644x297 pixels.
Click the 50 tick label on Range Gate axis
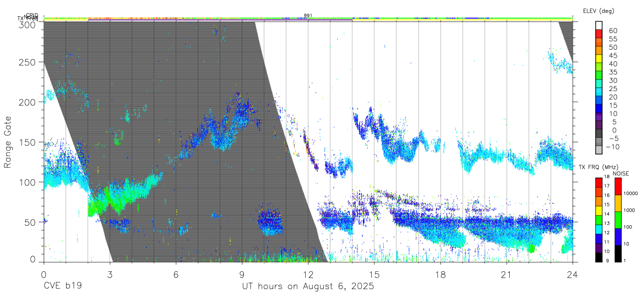pos(30,222)
